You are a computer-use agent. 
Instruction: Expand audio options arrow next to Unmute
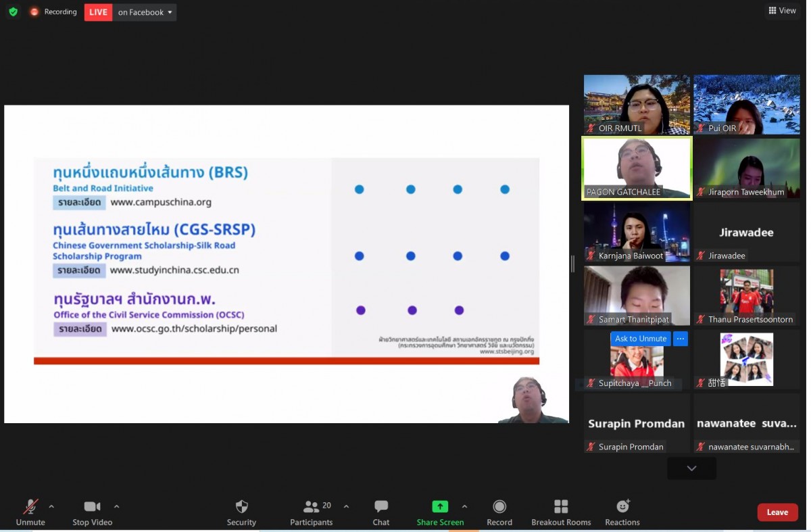51,506
